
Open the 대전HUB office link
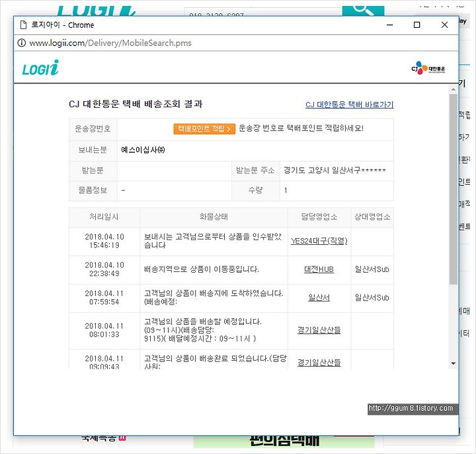(319, 269)
